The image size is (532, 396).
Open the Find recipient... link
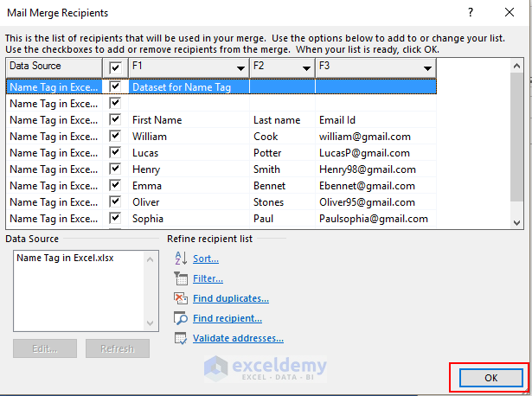pos(228,318)
